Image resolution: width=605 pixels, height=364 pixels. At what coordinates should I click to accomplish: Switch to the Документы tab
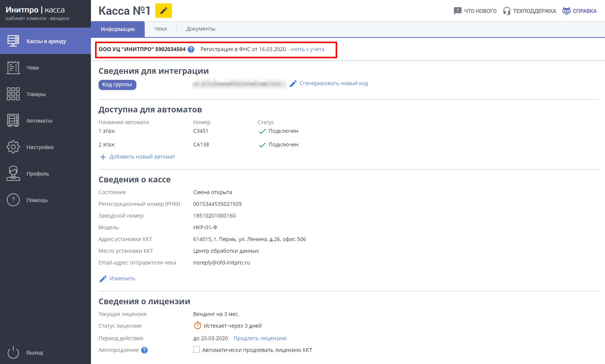pos(201,29)
